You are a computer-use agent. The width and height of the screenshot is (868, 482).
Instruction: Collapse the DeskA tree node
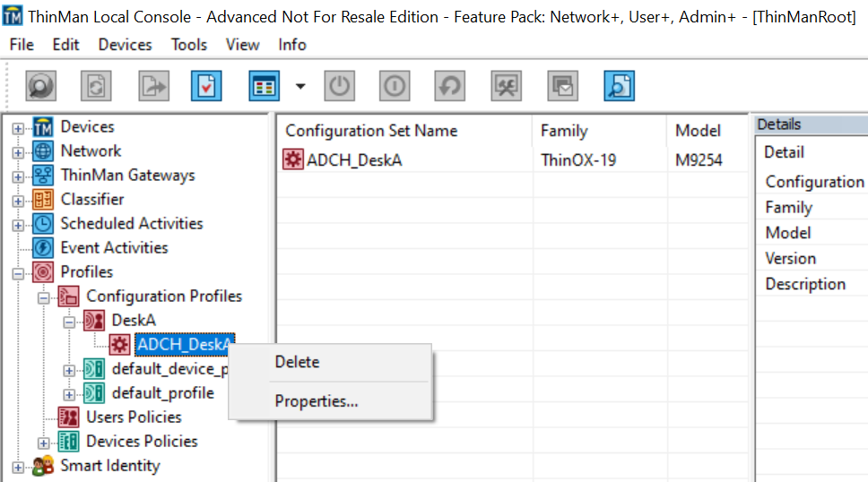pyautogui.click(x=69, y=322)
